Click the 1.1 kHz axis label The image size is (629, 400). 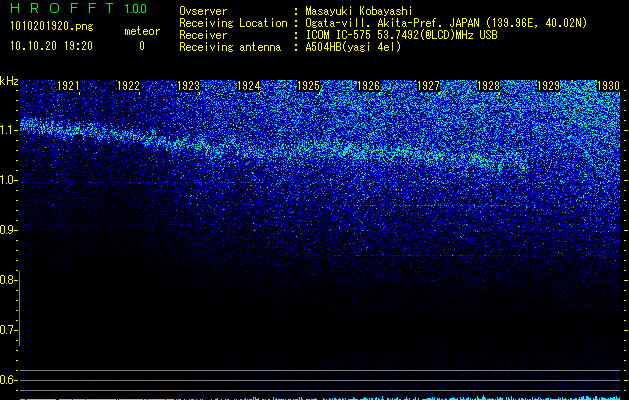(7, 130)
